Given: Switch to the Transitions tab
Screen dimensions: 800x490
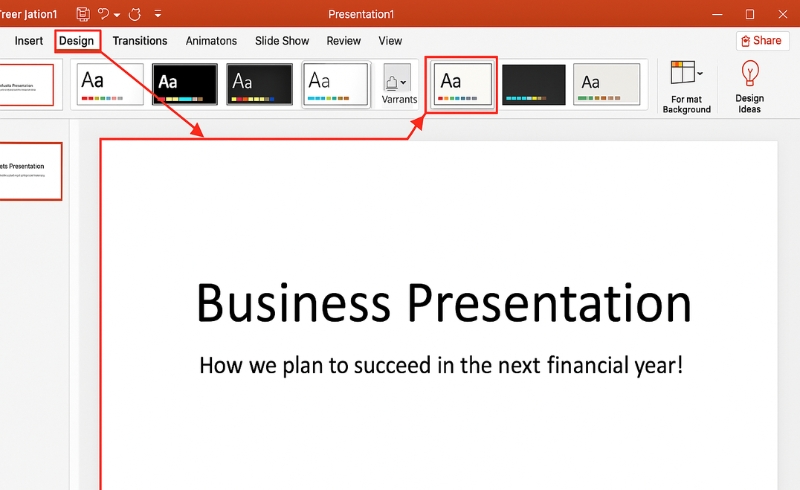Looking at the screenshot, I should point(140,41).
